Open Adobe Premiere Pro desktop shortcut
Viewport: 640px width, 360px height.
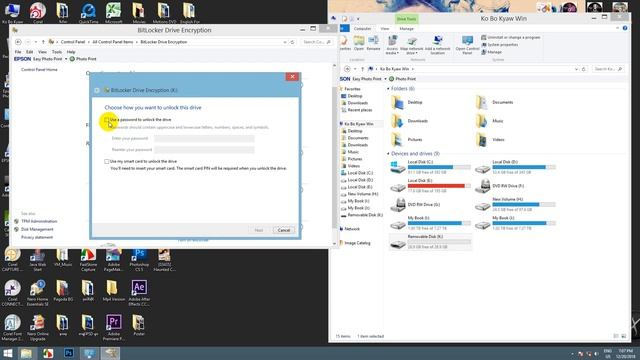(113, 328)
